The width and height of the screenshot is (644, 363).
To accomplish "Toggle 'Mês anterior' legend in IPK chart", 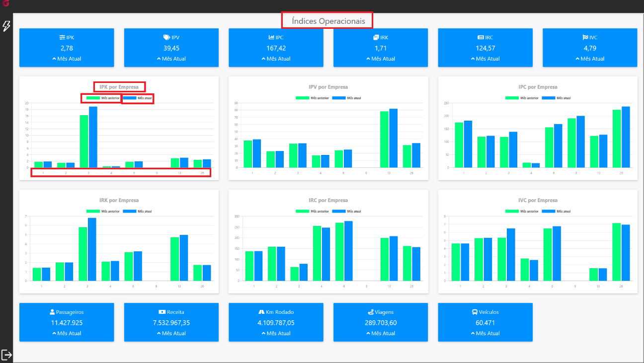I will tap(103, 98).
